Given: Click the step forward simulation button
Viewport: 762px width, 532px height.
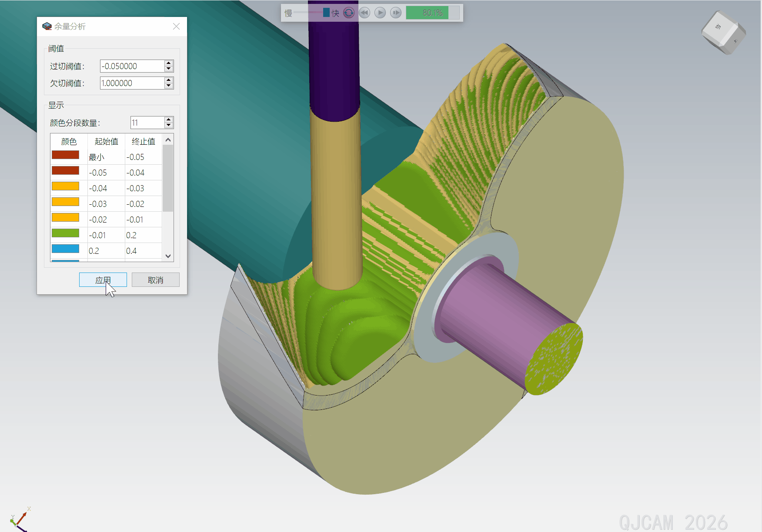Looking at the screenshot, I should point(396,13).
